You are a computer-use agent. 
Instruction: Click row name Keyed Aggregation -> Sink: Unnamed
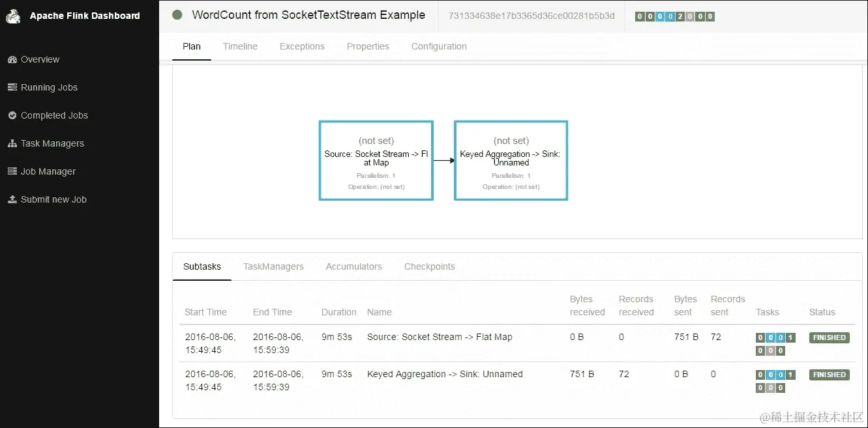click(445, 374)
